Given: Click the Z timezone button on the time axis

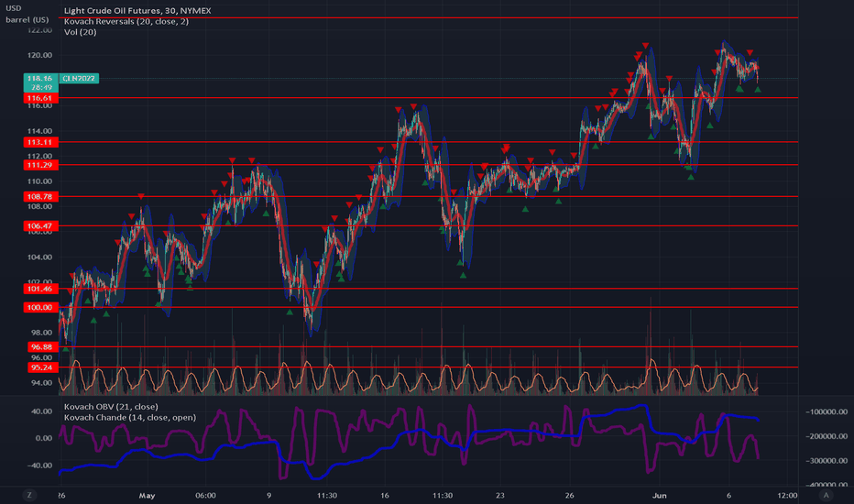Looking at the screenshot, I should 29,495.
